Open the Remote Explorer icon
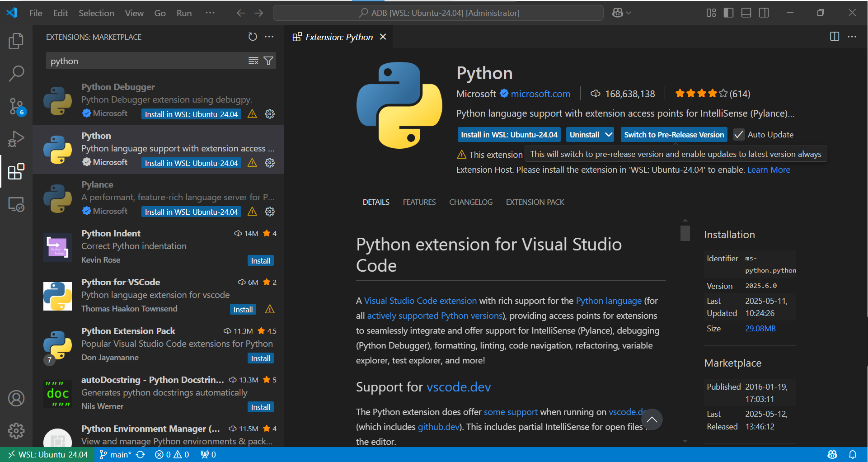868x462 pixels. pos(16,204)
